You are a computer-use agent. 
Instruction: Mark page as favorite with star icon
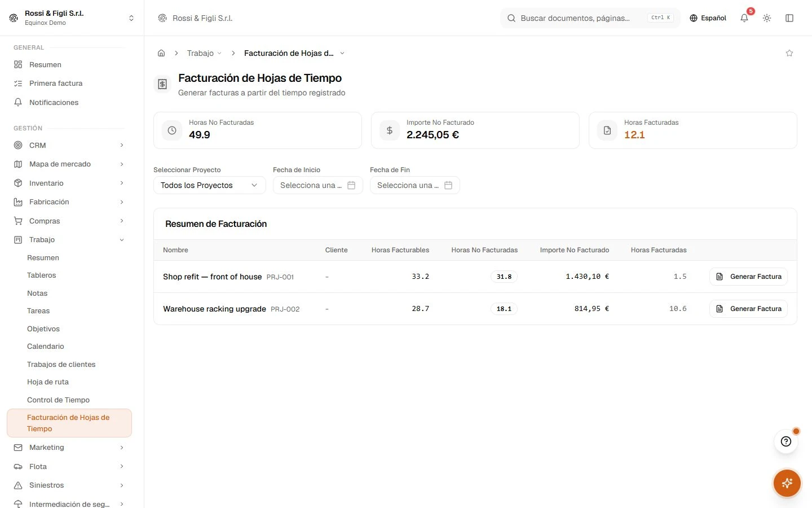click(x=789, y=53)
